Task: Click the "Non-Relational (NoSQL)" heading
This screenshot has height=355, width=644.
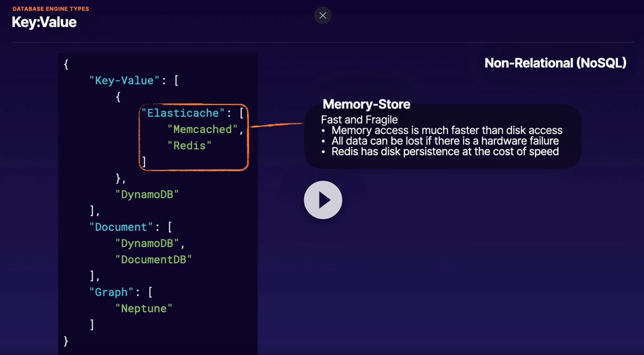Action: (x=555, y=63)
